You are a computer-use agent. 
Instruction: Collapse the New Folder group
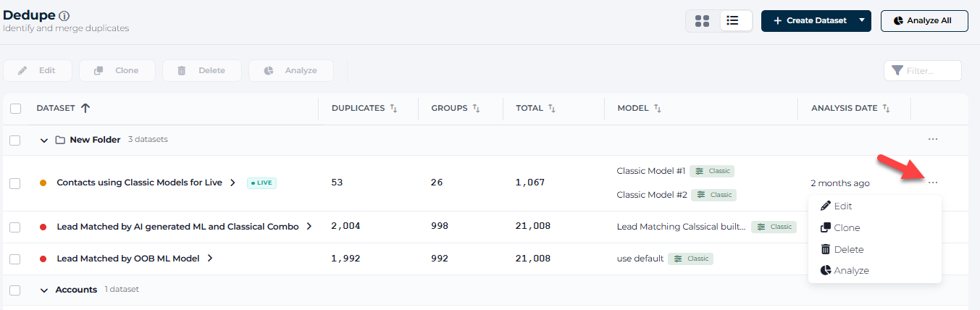[x=44, y=140]
